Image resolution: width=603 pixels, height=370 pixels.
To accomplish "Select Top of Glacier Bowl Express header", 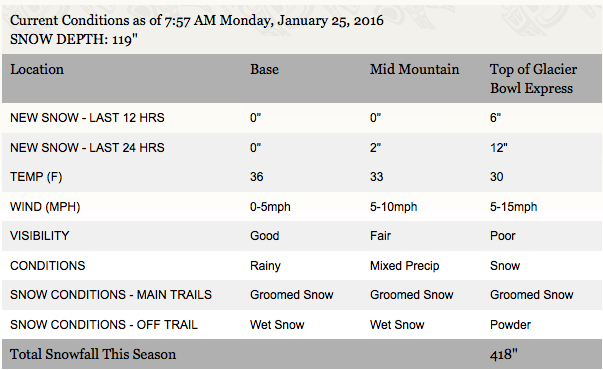I will tap(533, 79).
